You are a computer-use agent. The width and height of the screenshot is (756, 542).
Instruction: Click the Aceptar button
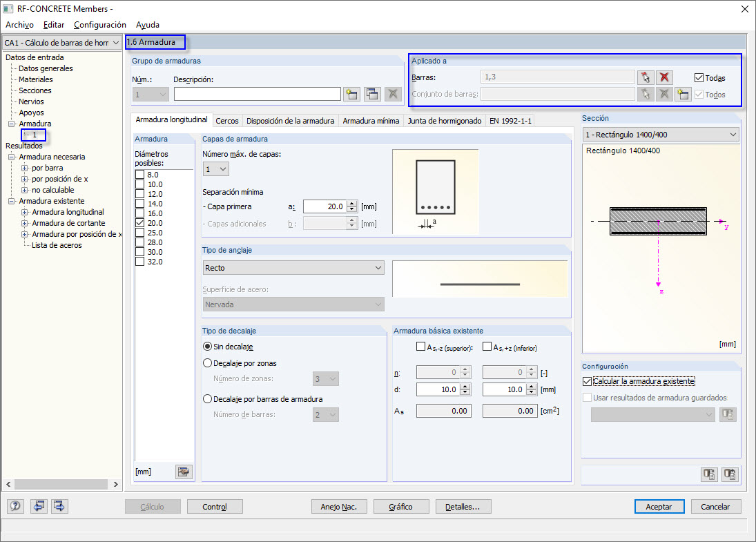659,507
